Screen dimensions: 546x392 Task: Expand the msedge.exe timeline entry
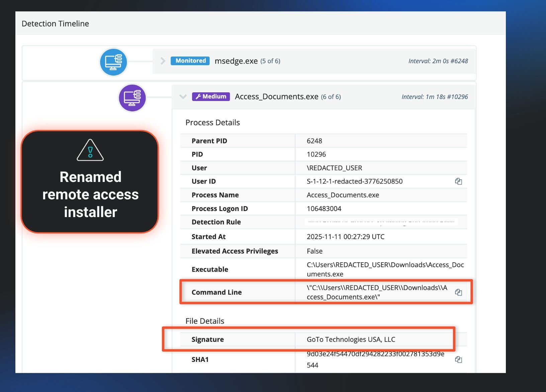(x=163, y=61)
